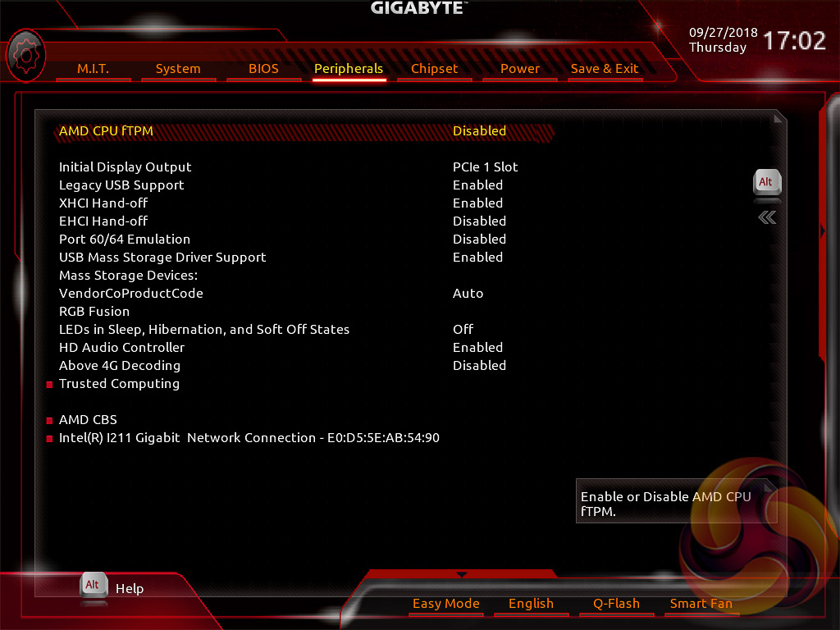Open the BIOS tab

click(263, 69)
